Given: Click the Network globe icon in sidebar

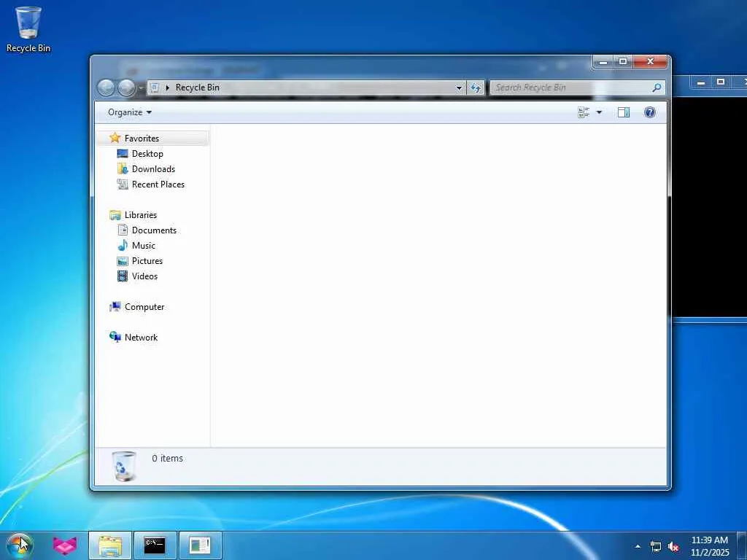Looking at the screenshot, I should [115, 337].
